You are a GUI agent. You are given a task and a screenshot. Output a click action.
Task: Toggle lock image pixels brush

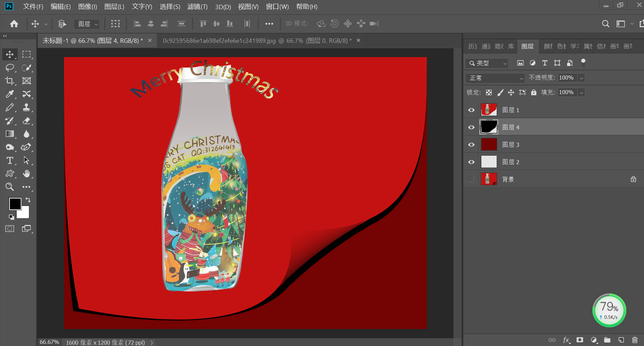click(x=500, y=92)
